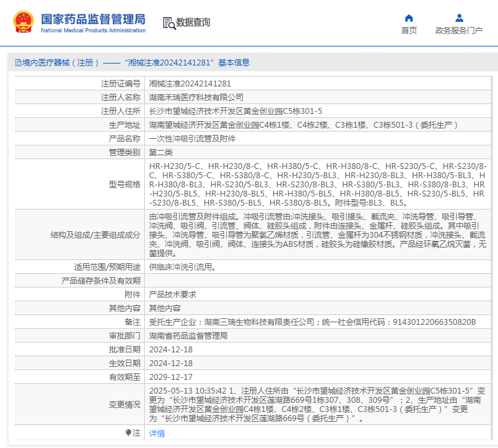Select 注册人住所 address value
Viewport: 498px width, 448px height.
(235, 111)
